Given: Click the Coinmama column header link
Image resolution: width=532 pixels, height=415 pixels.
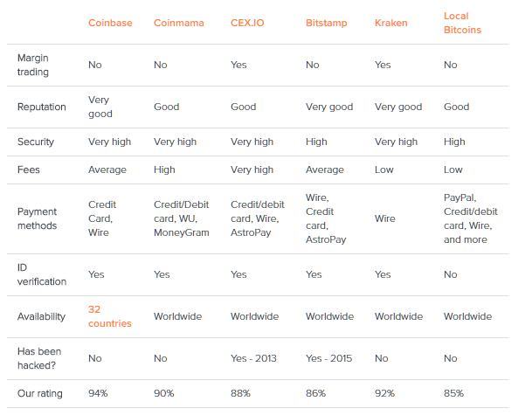Looking at the screenshot, I should pyautogui.click(x=179, y=23).
